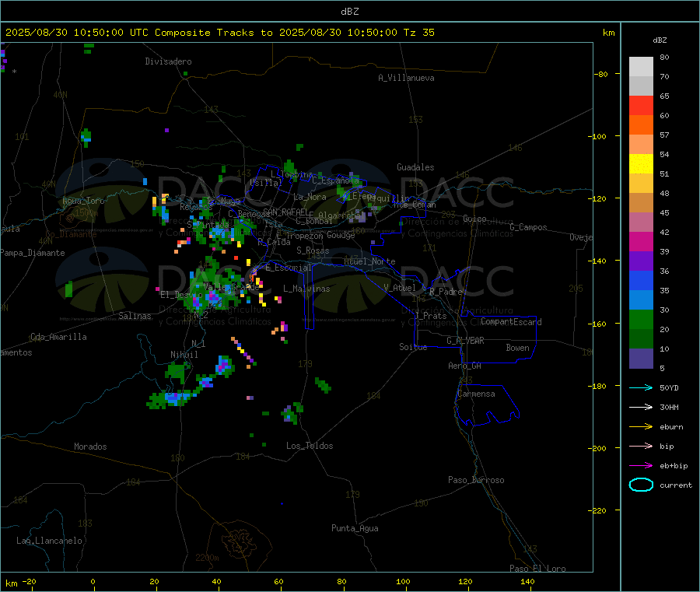
Task: Select the green 20 dBZ color swatch
Action: [x=641, y=319]
